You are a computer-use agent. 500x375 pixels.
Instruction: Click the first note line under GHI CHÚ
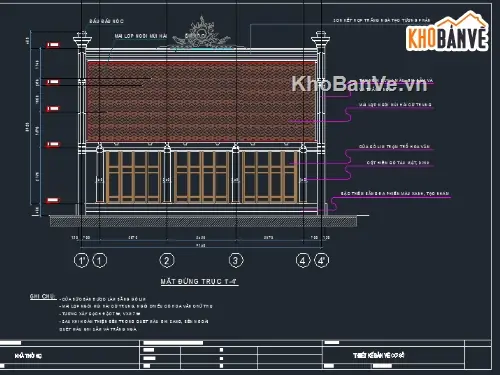(102, 299)
